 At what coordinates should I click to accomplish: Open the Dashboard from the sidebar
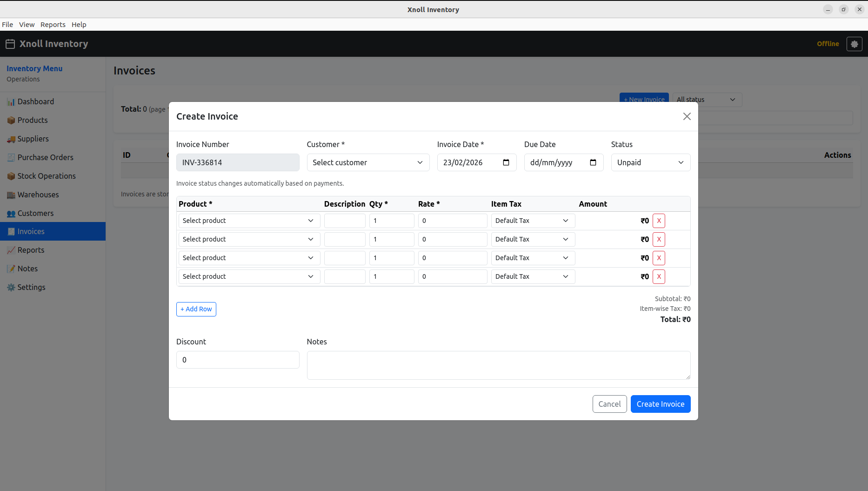coord(36,101)
